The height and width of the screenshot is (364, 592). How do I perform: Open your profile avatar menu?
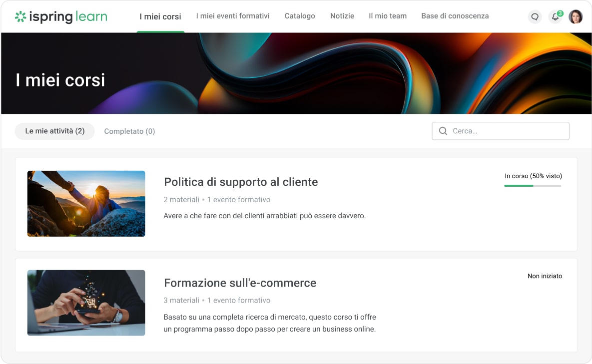[576, 16]
